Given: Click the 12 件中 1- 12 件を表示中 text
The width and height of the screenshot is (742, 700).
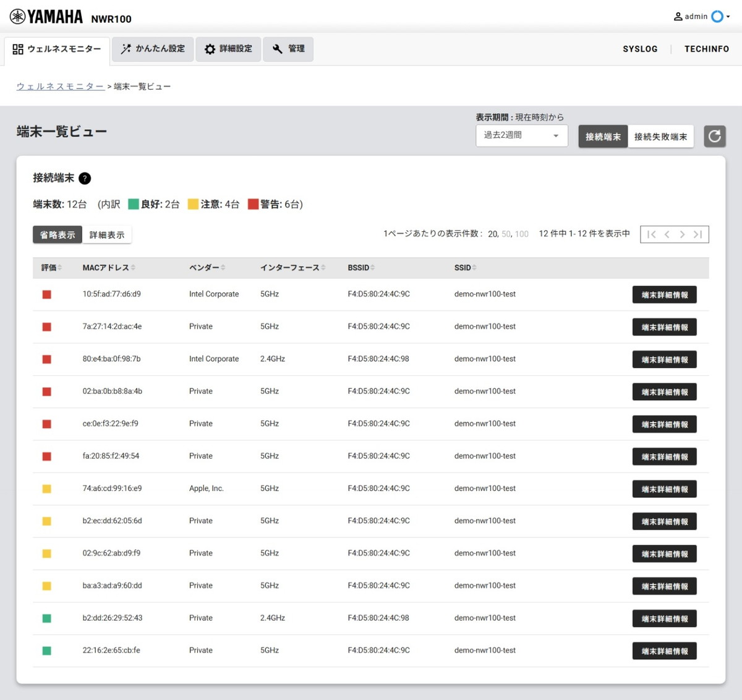Looking at the screenshot, I should point(584,234).
